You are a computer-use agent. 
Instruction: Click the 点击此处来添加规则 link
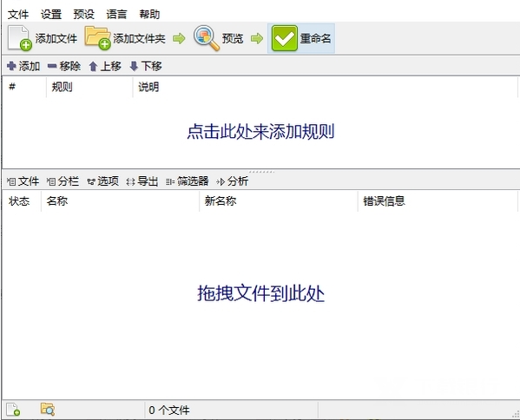[260, 132]
